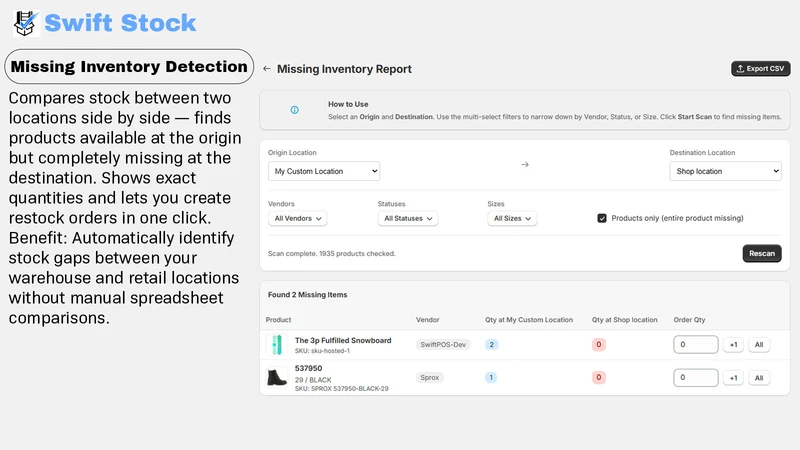Viewport: 800px width, 450px height.
Task: Click the 537950 product name
Action: point(308,368)
